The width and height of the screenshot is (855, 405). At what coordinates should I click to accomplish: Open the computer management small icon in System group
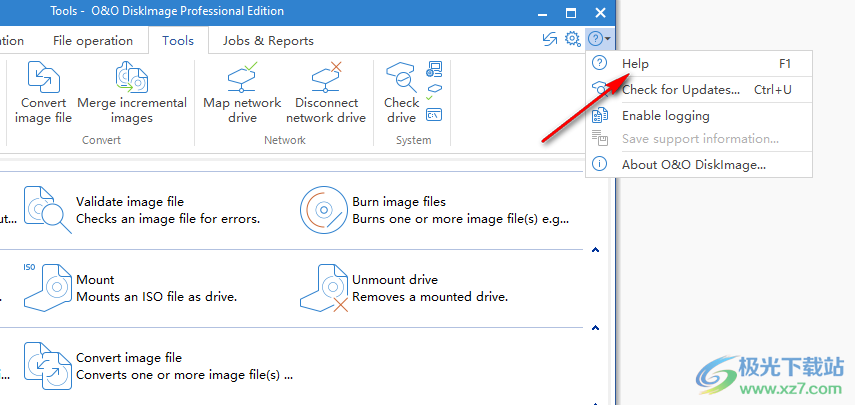(434, 69)
